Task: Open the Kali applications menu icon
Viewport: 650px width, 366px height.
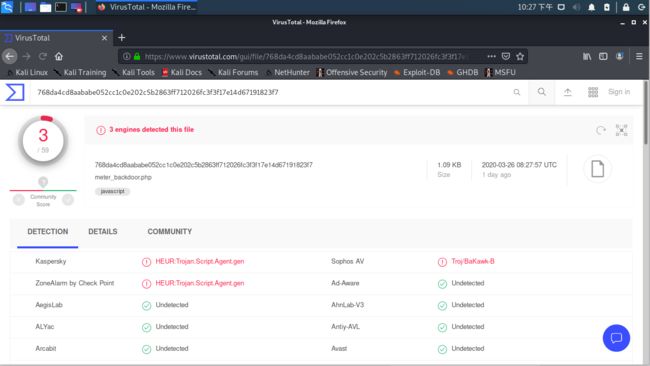Action: coord(7,7)
